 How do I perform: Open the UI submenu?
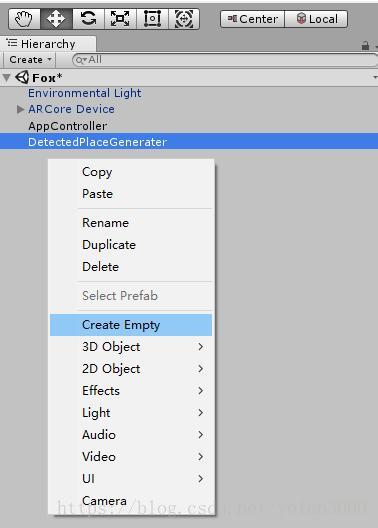pyautogui.click(x=131, y=478)
